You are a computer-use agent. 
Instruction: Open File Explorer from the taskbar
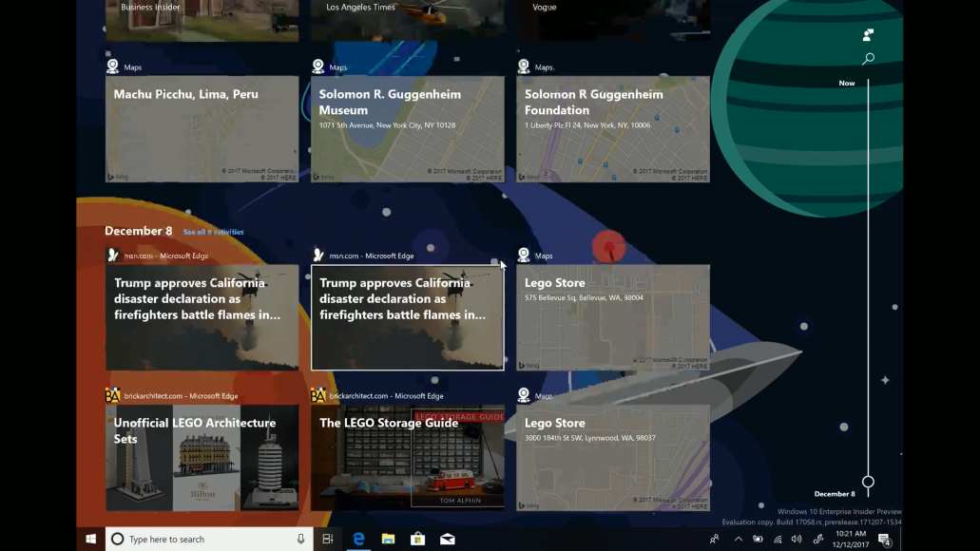pyautogui.click(x=388, y=539)
